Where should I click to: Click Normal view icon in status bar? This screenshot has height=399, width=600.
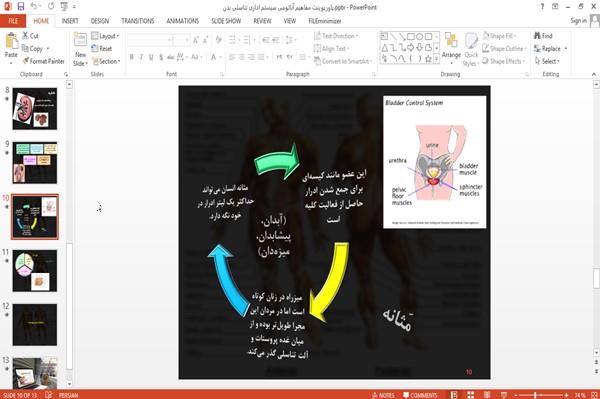(454, 395)
